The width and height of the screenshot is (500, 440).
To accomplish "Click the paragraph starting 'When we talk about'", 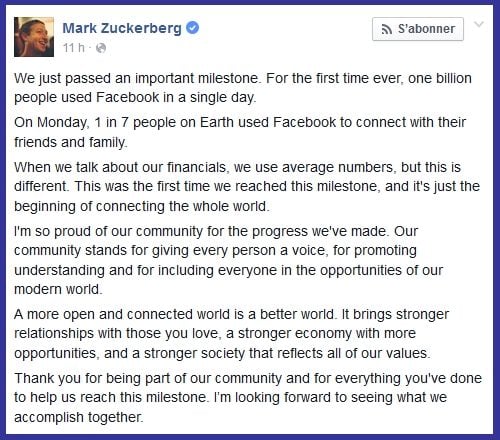I will [247, 187].
